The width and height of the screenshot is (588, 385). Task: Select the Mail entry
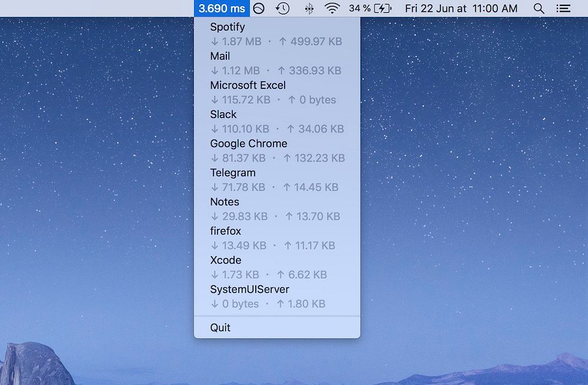pyautogui.click(x=220, y=56)
